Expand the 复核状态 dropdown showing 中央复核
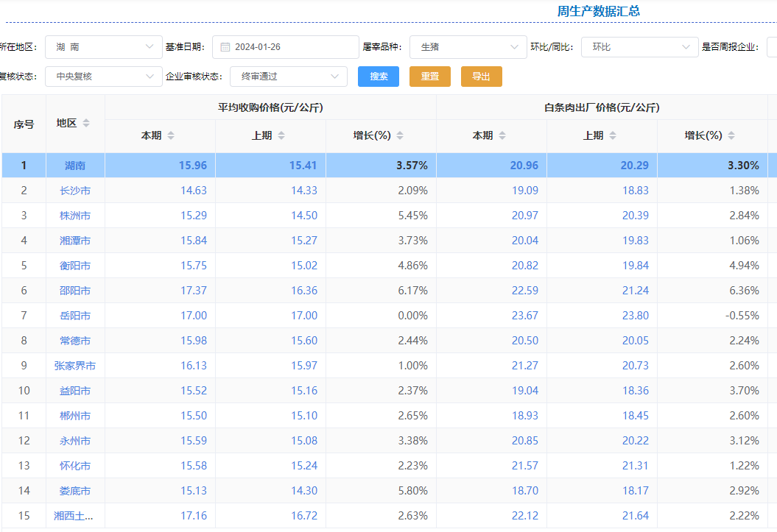 click(104, 76)
